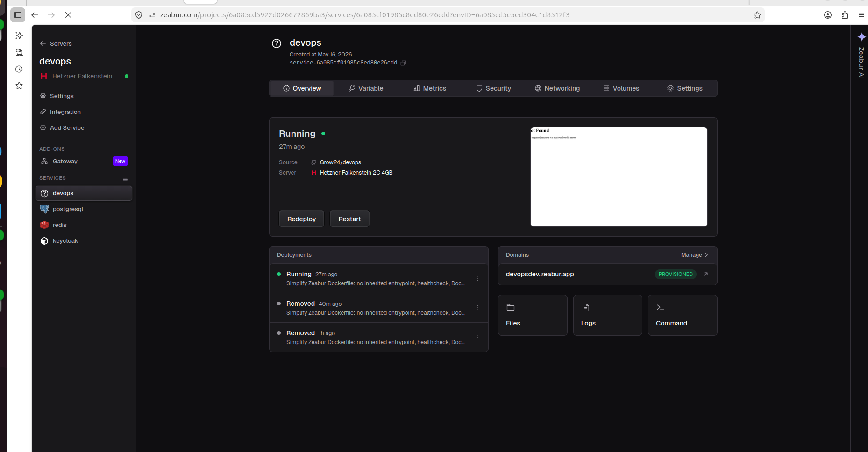Click Add Service in the sidebar
The height and width of the screenshot is (452, 868).
coord(62,127)
